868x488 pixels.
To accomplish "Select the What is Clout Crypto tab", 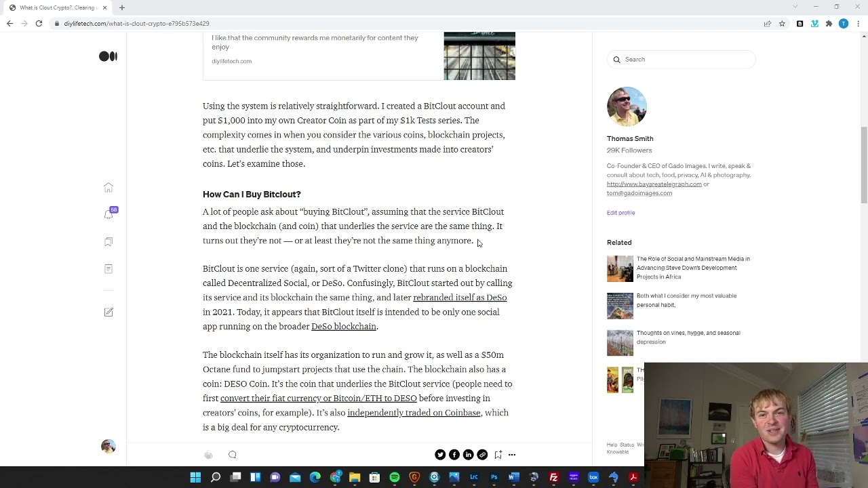I will 57,7.
